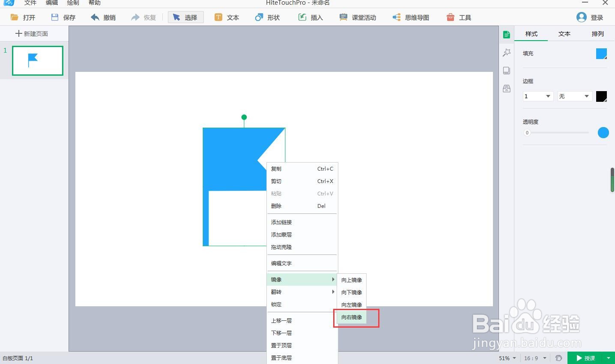The height and width of the screenshot is (364, 615).
Task: Open the 思维导图 mind map tool
Action: coord(410,17)
